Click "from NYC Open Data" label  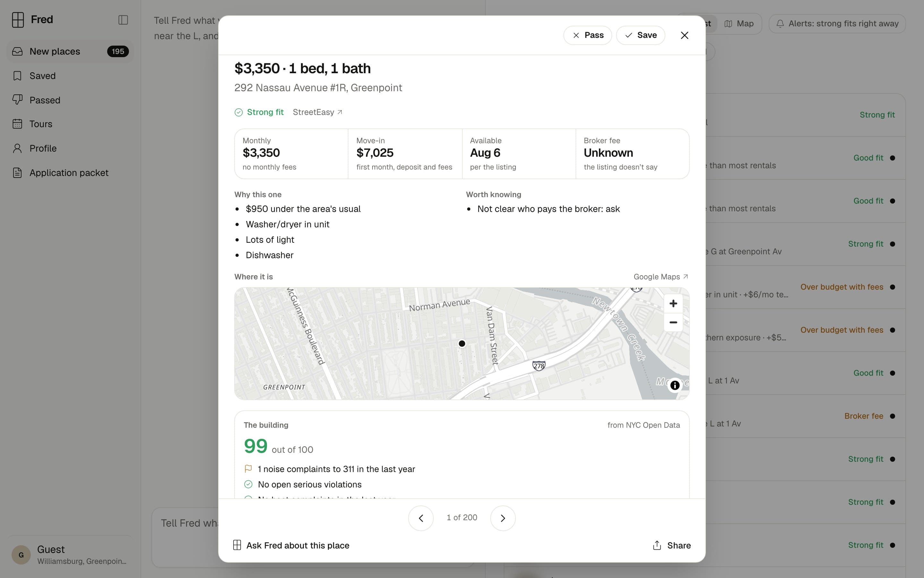click(643, 425)
